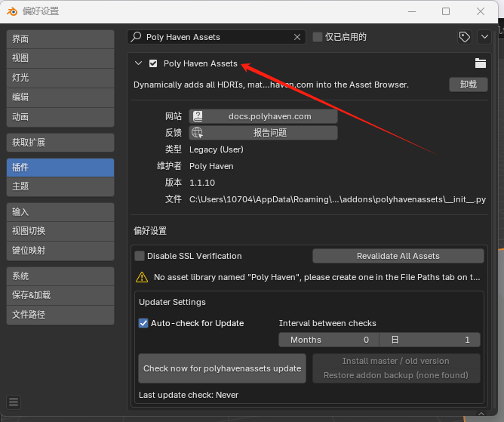Select the 编辑 editing tab

(60, 97)
